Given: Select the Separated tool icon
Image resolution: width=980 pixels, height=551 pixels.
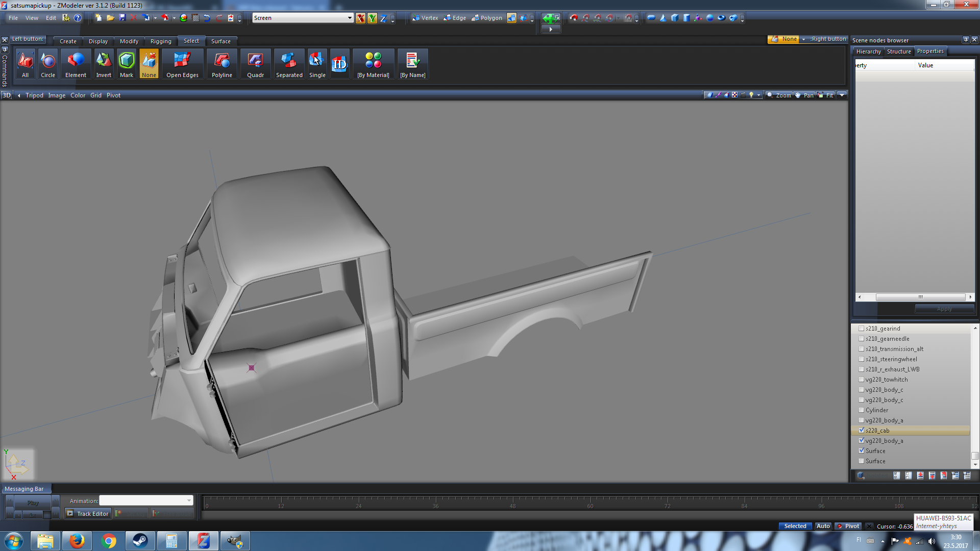Looking at the screenshot, I should 289,64.
